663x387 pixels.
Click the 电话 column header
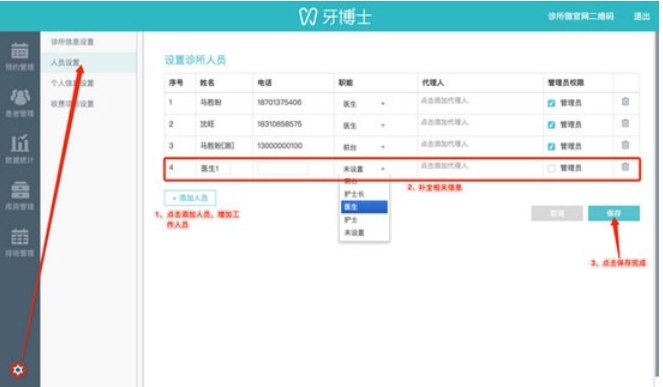click(x=264, y=82)
